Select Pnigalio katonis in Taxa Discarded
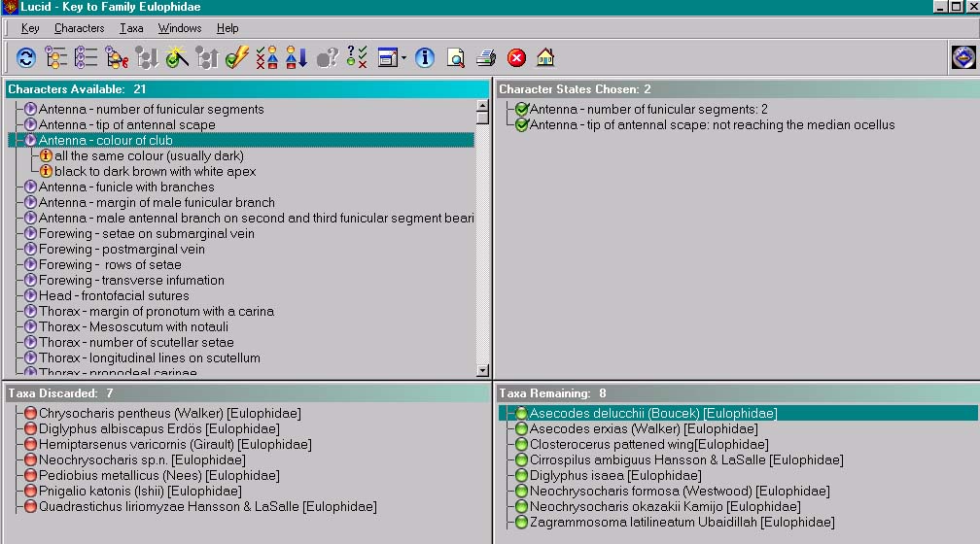Image resolution: width=980 pixels, height=544 pixels. click(x=139, y=492)
